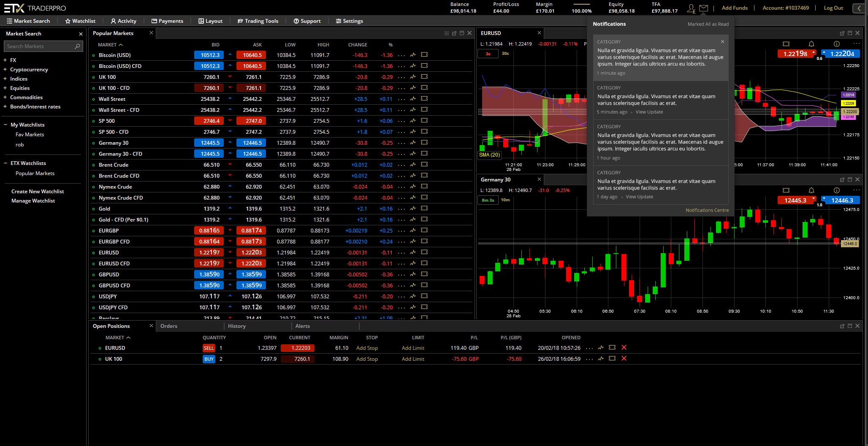The width and height of the screenshot is (868, 446).
Task: Close the EURUSD open position with red X
Action: (624, 347)
